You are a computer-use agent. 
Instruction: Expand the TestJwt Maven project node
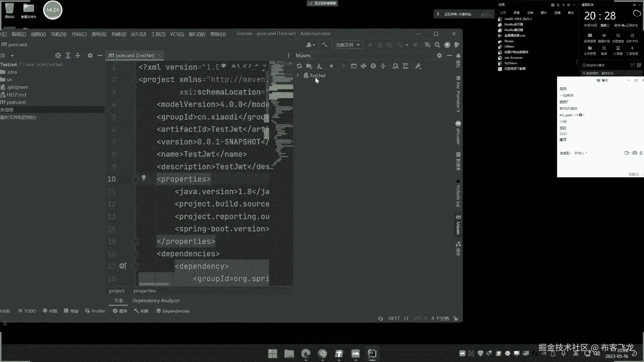click(298, 75)
